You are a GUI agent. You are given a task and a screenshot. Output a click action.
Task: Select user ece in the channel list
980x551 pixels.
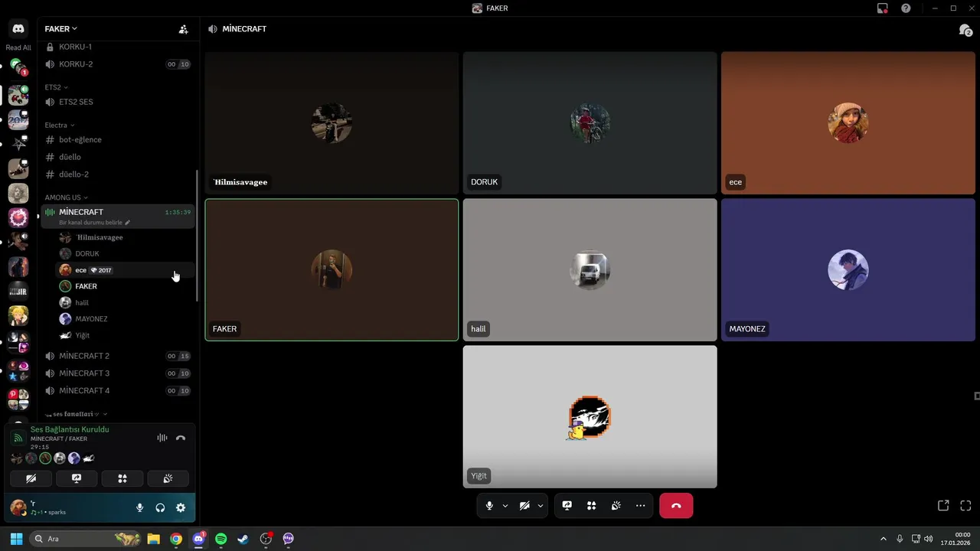click(x=126, y=270)
